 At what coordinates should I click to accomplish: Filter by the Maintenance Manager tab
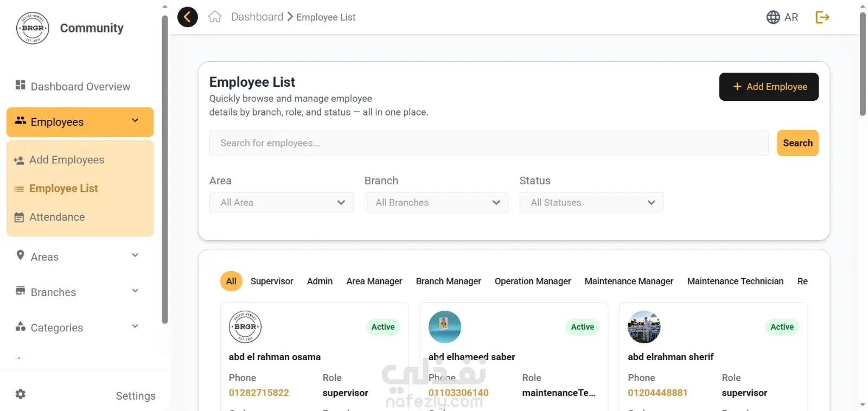[629, 281]
